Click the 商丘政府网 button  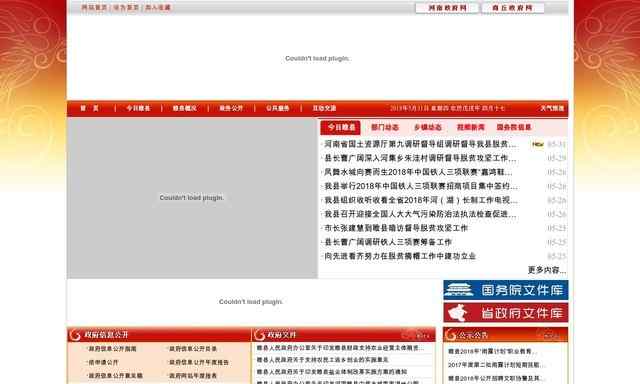coord(513,8)
